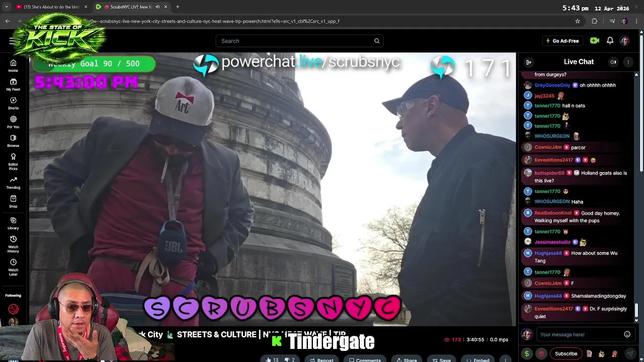Open the Rumble user avatar menu
This screenshot has width=644, height=362.
click(624, 41)
